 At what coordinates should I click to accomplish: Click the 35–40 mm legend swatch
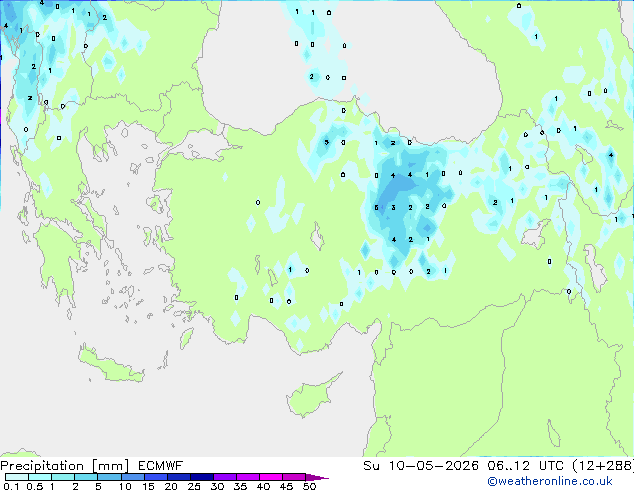(x=248, y=477)
